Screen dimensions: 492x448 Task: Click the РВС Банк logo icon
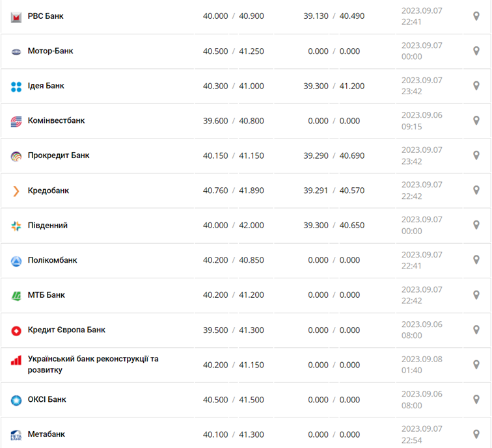[16, 17]
